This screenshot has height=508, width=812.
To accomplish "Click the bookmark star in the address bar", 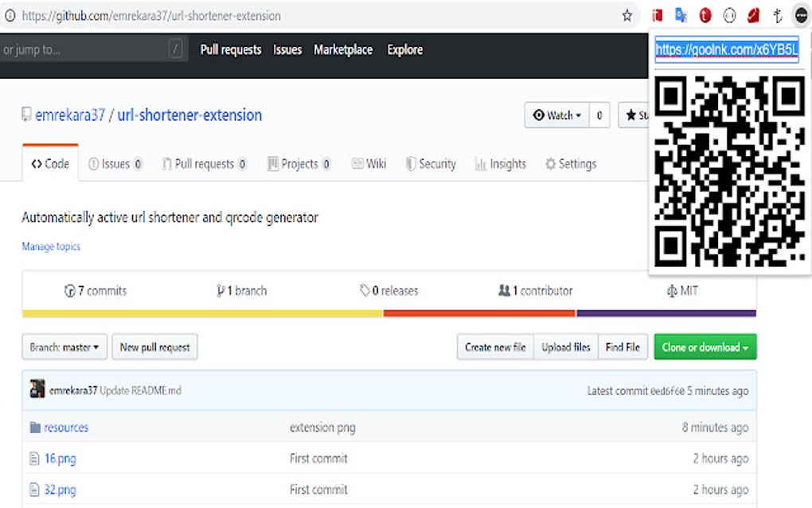I will tap(627, 15).
